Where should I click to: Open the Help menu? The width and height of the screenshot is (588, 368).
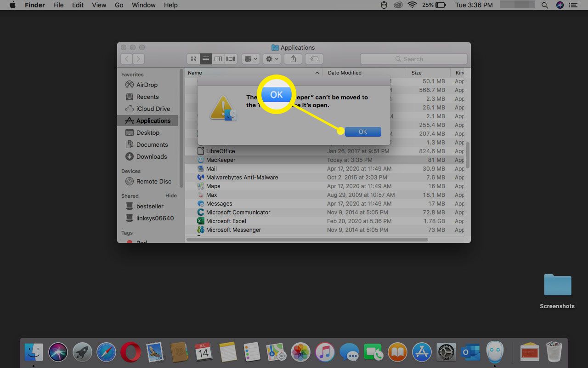point(170,5)
